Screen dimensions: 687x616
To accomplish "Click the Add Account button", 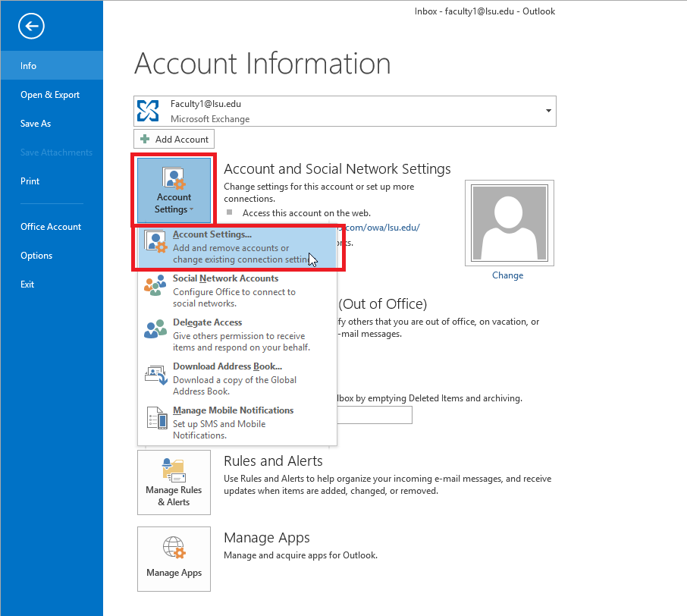I will tap(174, 139).
